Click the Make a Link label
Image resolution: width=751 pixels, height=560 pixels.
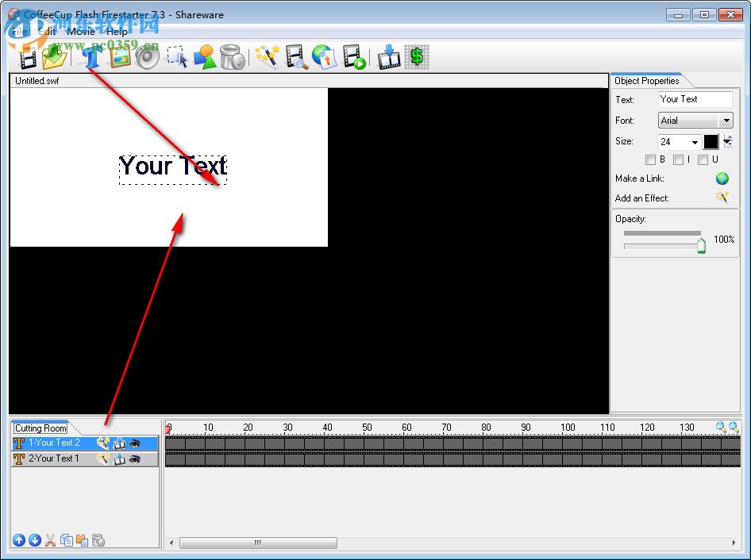point(639,178)
